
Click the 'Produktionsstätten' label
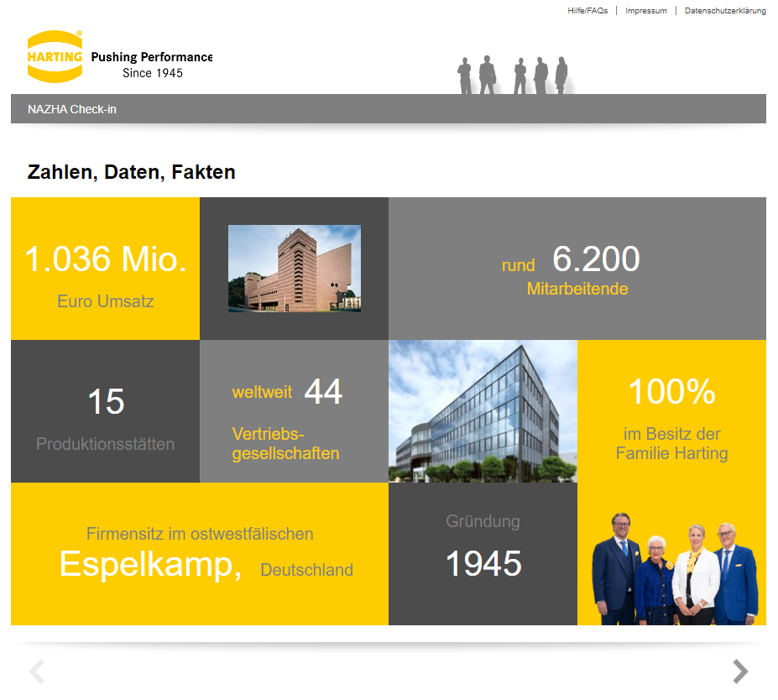point(105,444)
